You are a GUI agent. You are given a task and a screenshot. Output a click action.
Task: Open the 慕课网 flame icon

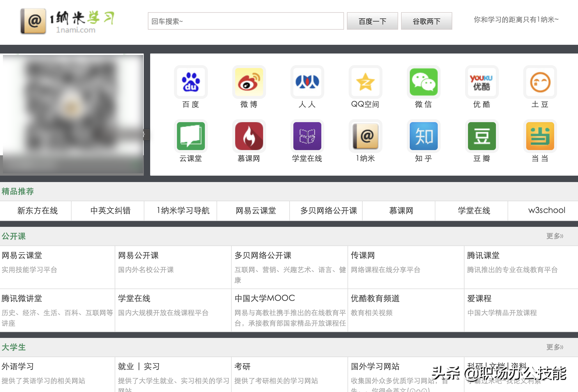[x=249, y=136]
